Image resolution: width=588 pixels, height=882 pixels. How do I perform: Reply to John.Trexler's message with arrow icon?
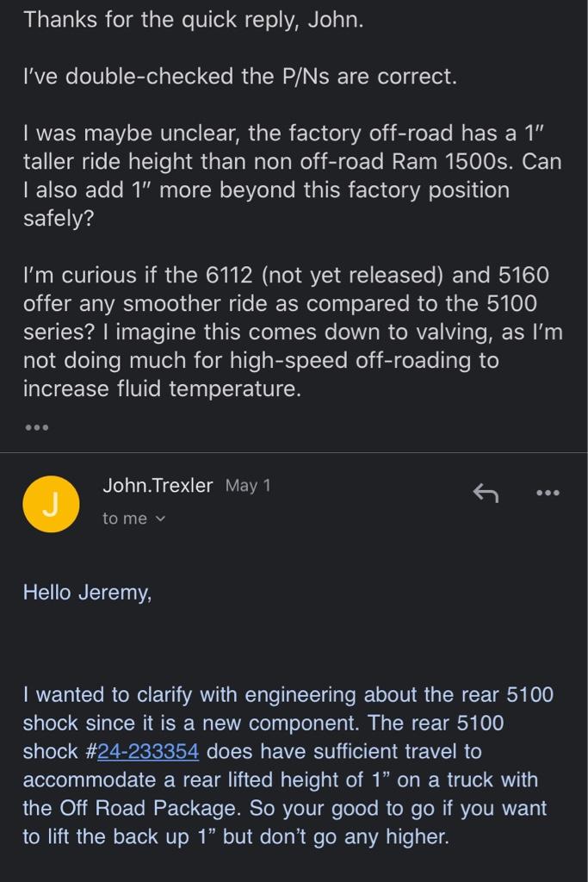click(486, 493)
